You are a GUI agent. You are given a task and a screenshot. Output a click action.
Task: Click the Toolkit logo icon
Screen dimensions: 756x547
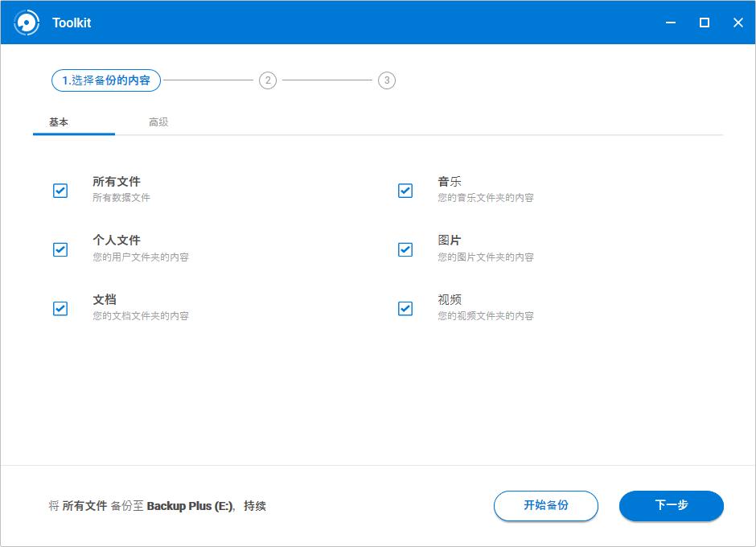point(27,22)
